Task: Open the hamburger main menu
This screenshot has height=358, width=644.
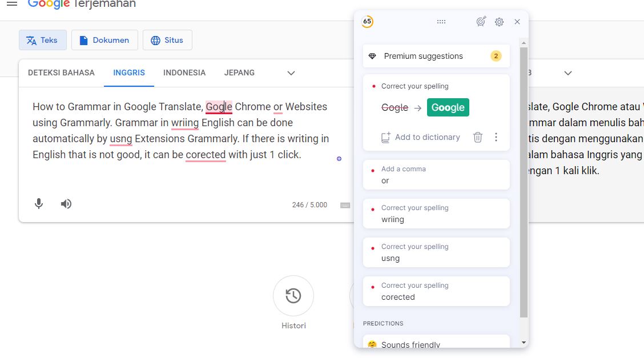Action: click(x=12, y=3)
